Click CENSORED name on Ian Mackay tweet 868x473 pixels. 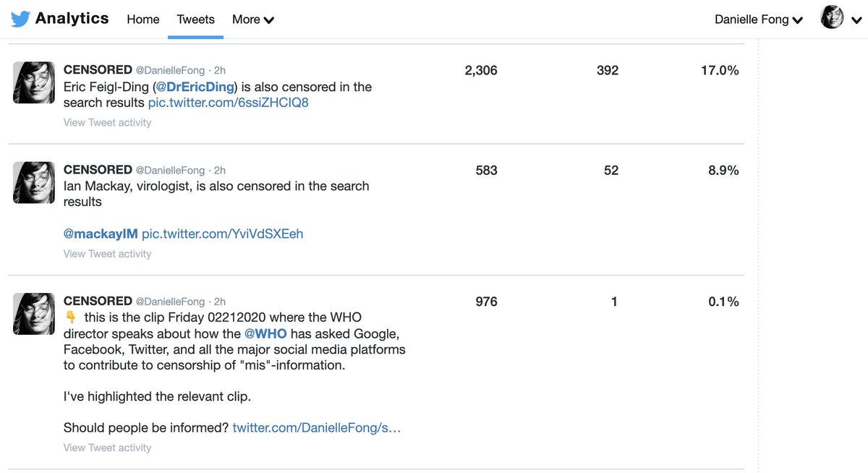pyautogui.click(x=98, y=169)
